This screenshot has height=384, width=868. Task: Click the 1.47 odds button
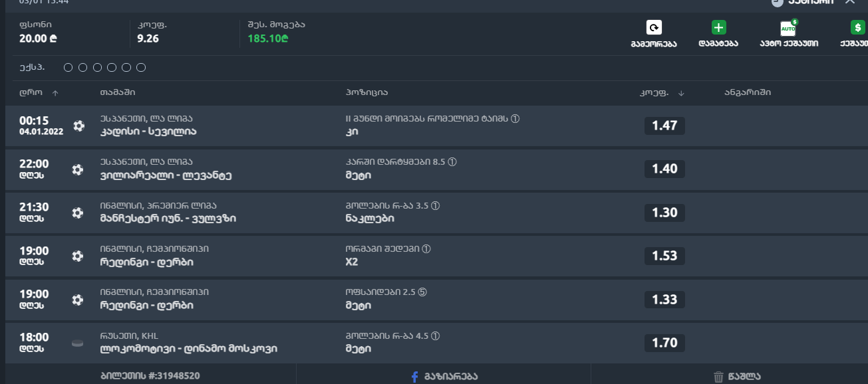pos(664,126)
